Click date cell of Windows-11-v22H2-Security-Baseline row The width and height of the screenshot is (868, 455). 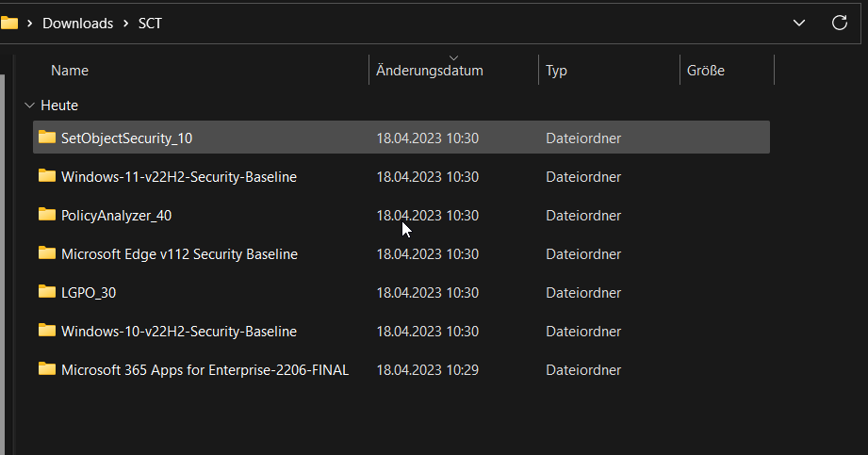coord(427,177)
